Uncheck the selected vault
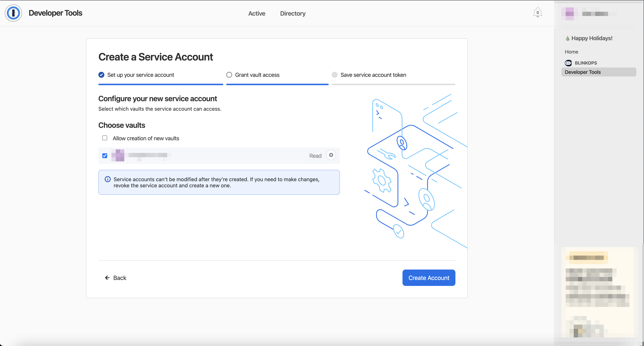This screenshot has width=644, height=346. 105,156
